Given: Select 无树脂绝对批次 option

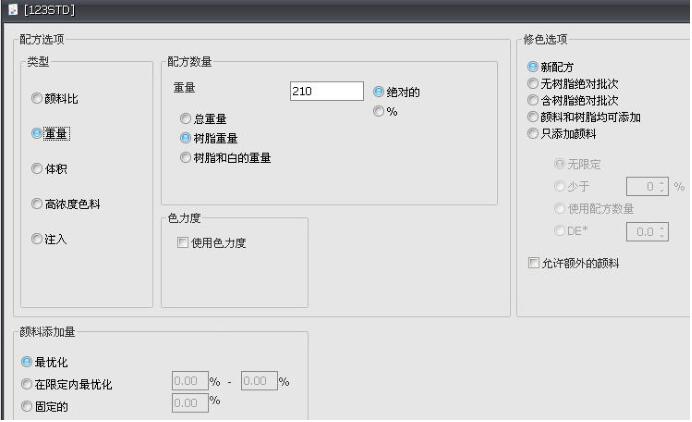Looking at the screenshot, I should 533,83.
